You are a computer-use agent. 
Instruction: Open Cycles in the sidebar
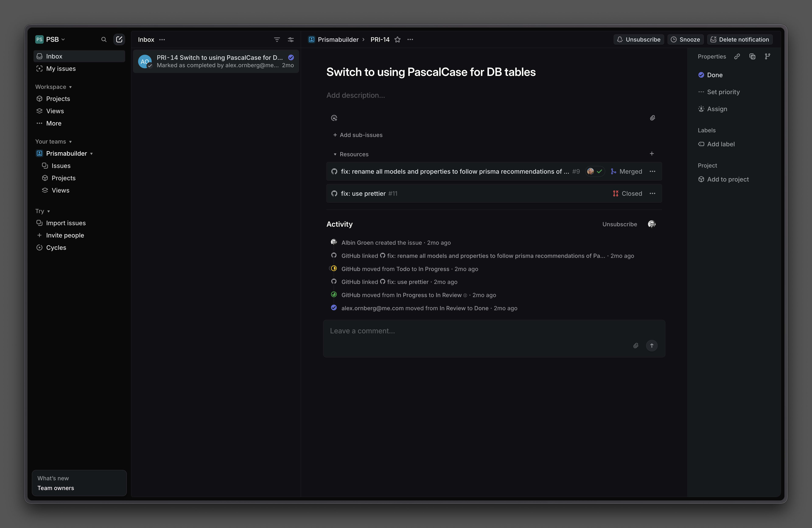click(56, 248)
